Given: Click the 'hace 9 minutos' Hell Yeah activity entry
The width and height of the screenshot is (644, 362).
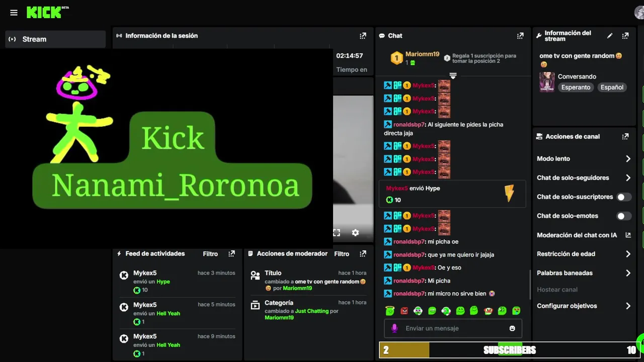Looking at the screenshot, I should tap(177, 345).
